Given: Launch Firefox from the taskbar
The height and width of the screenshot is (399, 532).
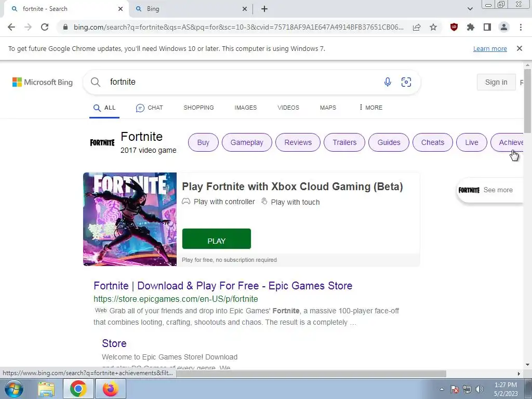Looking at the screenshot, I should [111, 389].
